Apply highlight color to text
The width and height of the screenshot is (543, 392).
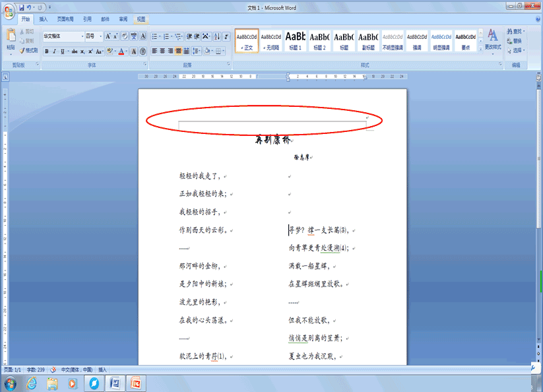pyautogui.click(x=110, y=51)
